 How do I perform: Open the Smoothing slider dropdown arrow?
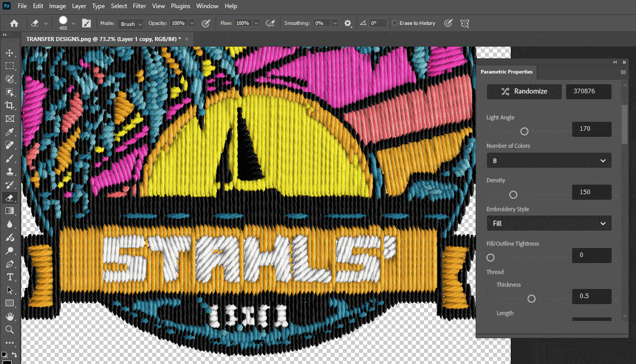pos(335,23)
